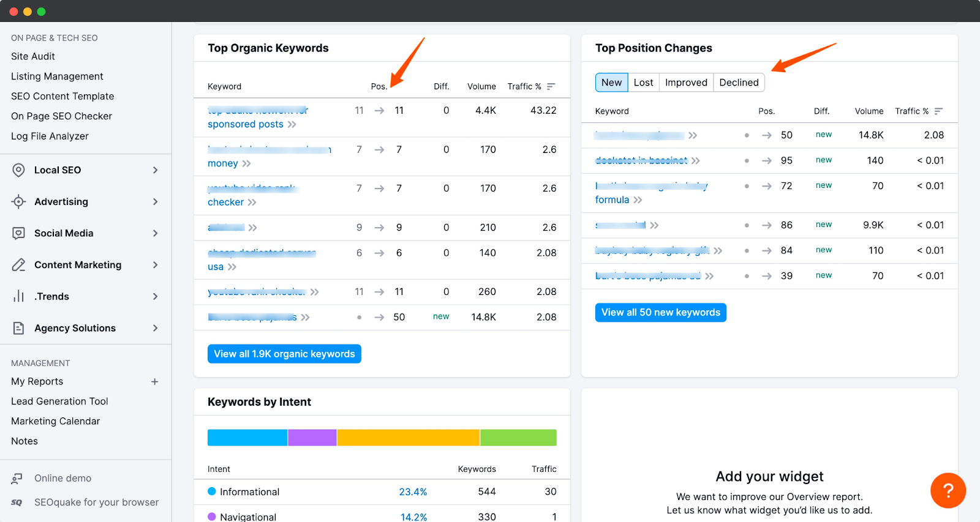The image size is (980, 522).
Task: Expand the Content Marketing section chevron
Action: click(155, 265)
